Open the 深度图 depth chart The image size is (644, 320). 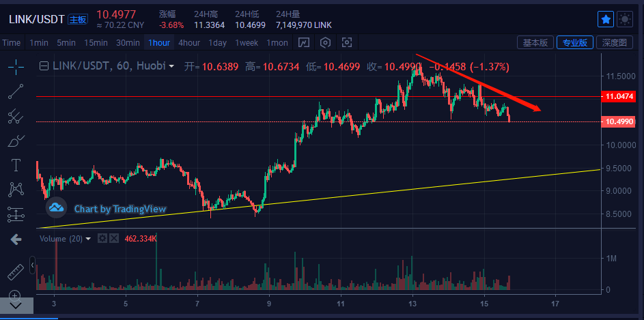pos(614,42)
